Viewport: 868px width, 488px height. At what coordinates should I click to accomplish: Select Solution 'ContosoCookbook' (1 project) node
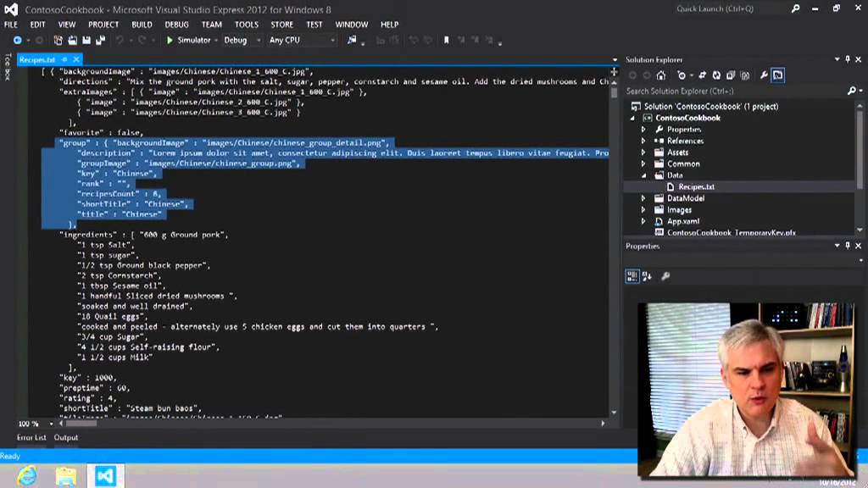coord(711,106)
